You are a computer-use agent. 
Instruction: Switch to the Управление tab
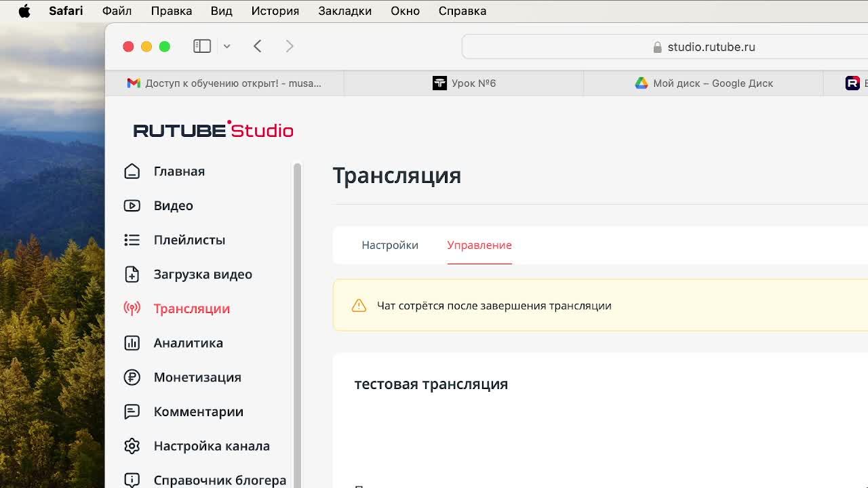coord(479,245)
